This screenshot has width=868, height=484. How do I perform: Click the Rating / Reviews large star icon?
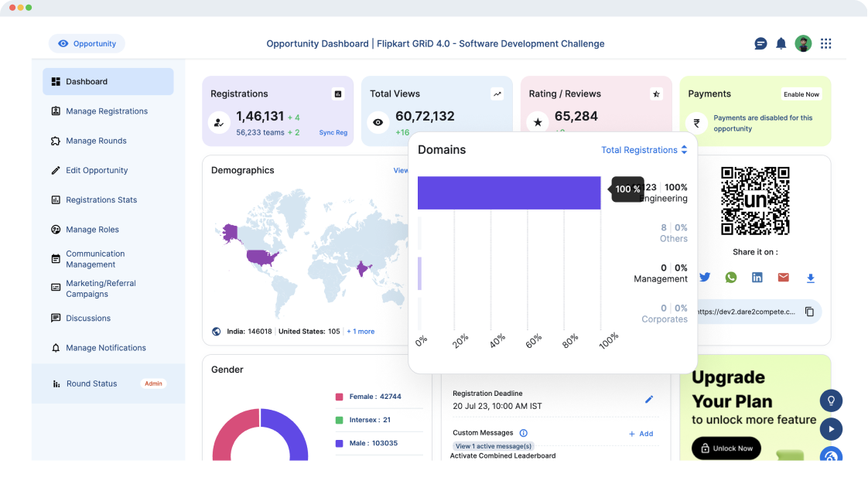tap(538, 122)
